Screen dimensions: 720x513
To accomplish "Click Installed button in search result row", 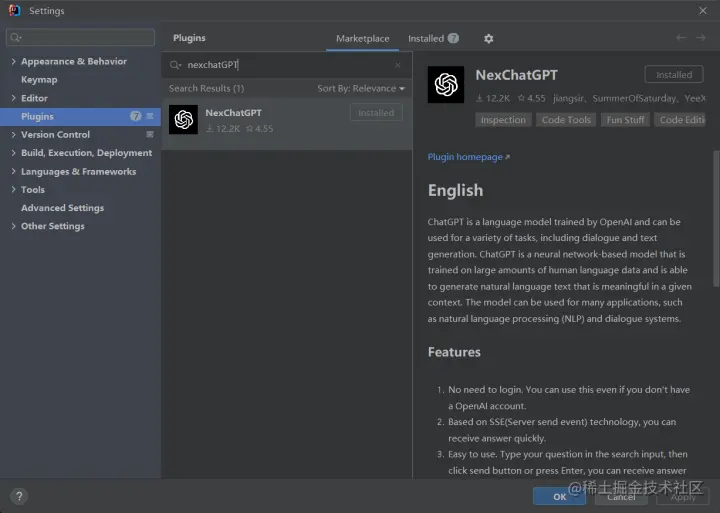I will [x=376, y=113].
